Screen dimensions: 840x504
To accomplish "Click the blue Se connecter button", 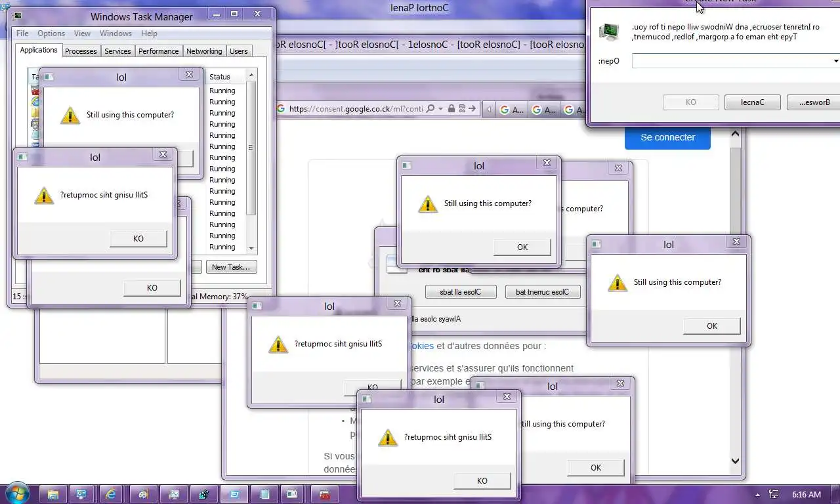I will pos(667,137).
